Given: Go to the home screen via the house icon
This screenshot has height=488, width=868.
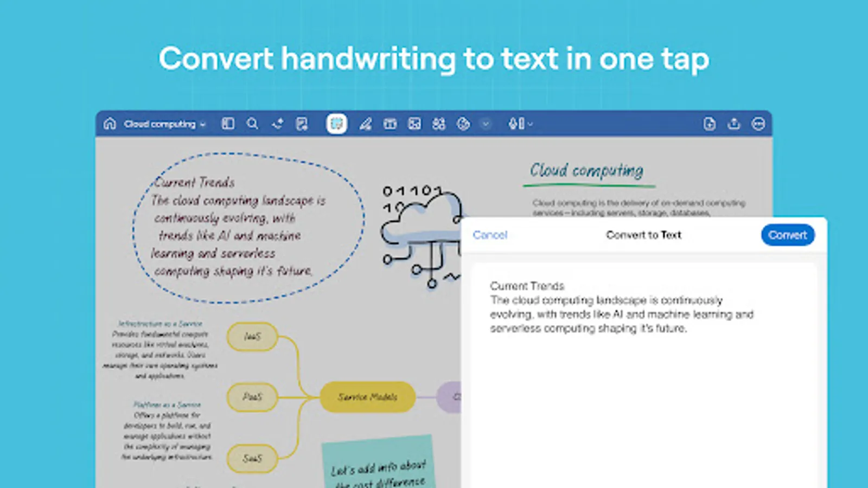Looking at the screenshot, I should (110, 124).
